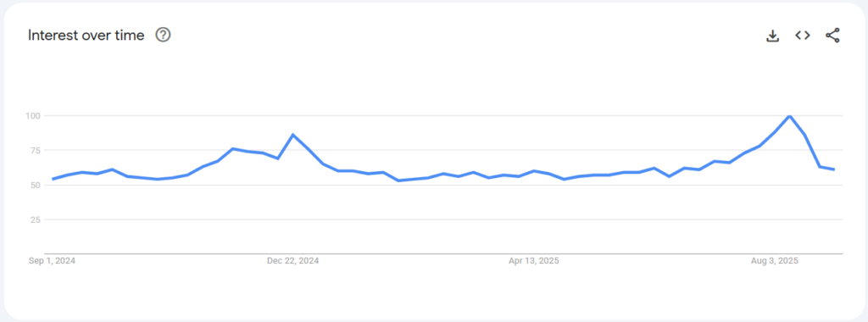The image size is (868, 322).
Task: Select the late December 2024 spike point
Action: [x=292, y=135]
